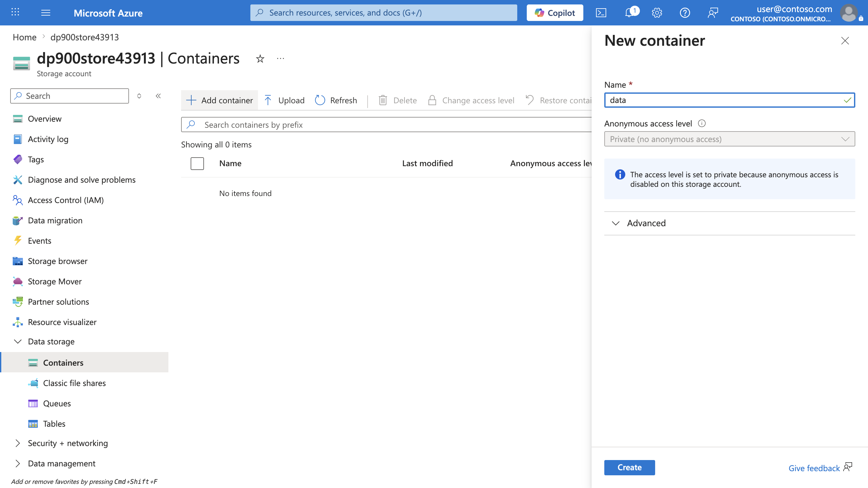The width and height of the screenshot is (868, 488).
Task: Click the Microsoft Azure title
Action: (x=108, y=13)
